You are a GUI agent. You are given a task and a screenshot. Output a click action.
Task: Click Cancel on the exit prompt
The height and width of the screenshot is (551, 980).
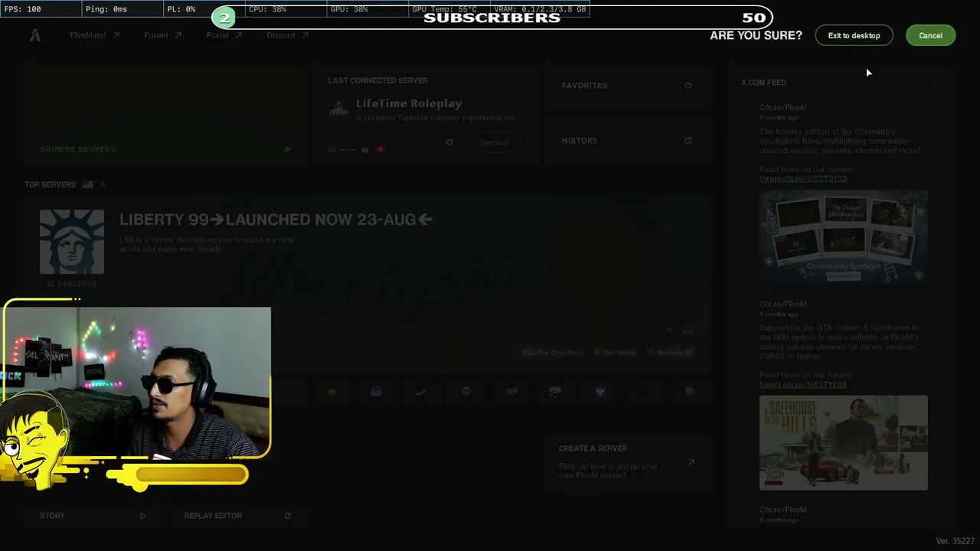[x=930, y=35]
